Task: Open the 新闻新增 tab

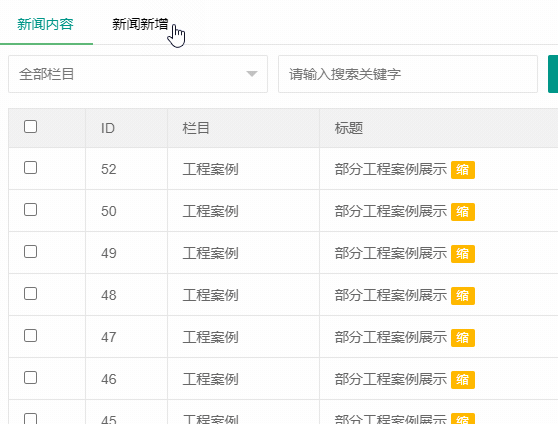Action: (140, 24)
